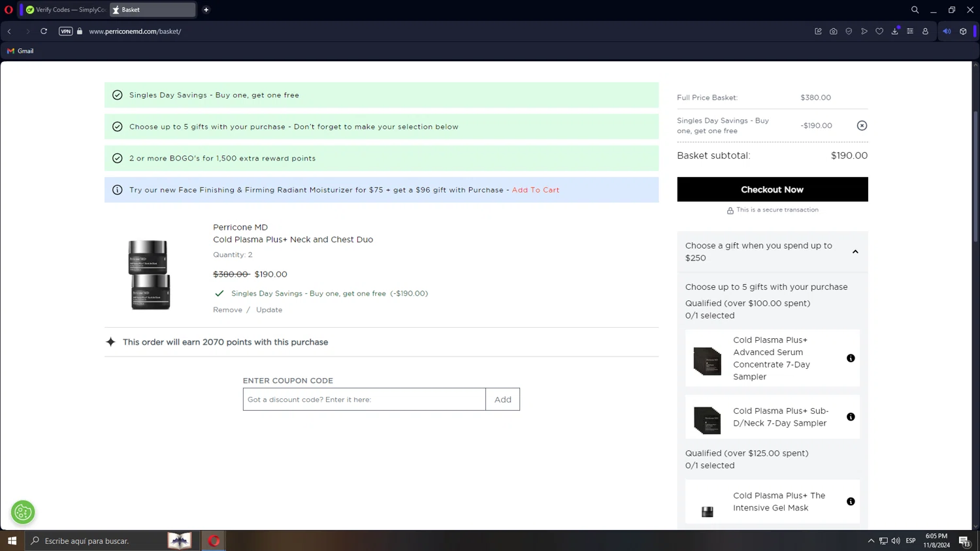Open the system volume tray icon

(896, 541)
